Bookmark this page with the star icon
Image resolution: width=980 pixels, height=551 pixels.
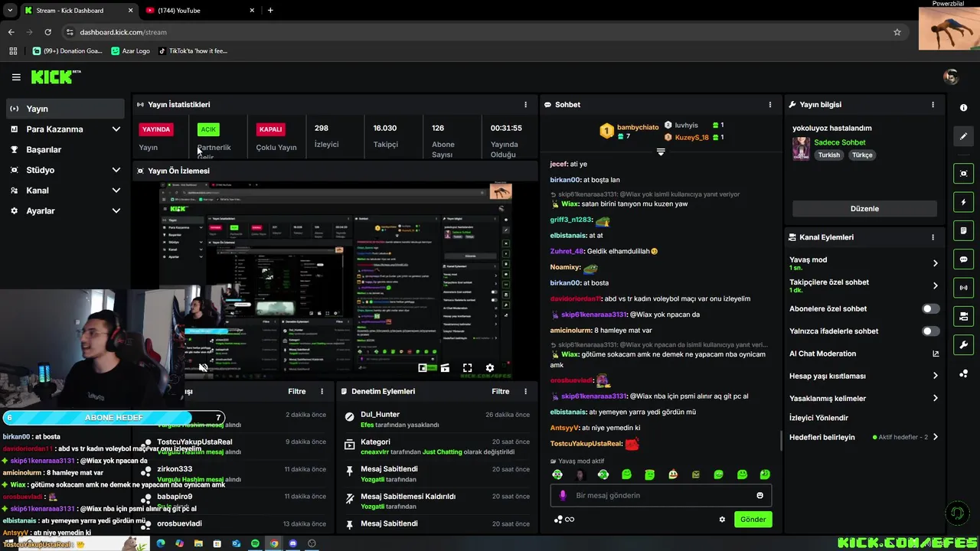click(897, 32)
